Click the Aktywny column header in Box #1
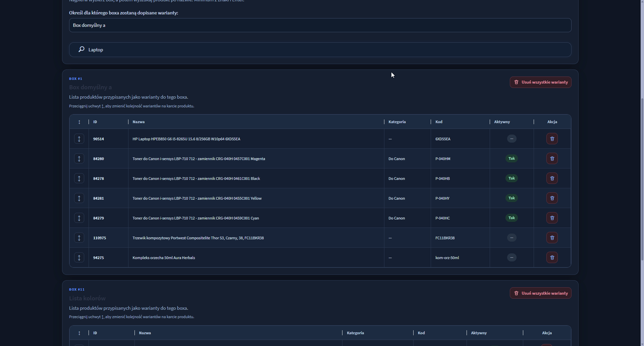The image size is (644, 346). [502, 122]
